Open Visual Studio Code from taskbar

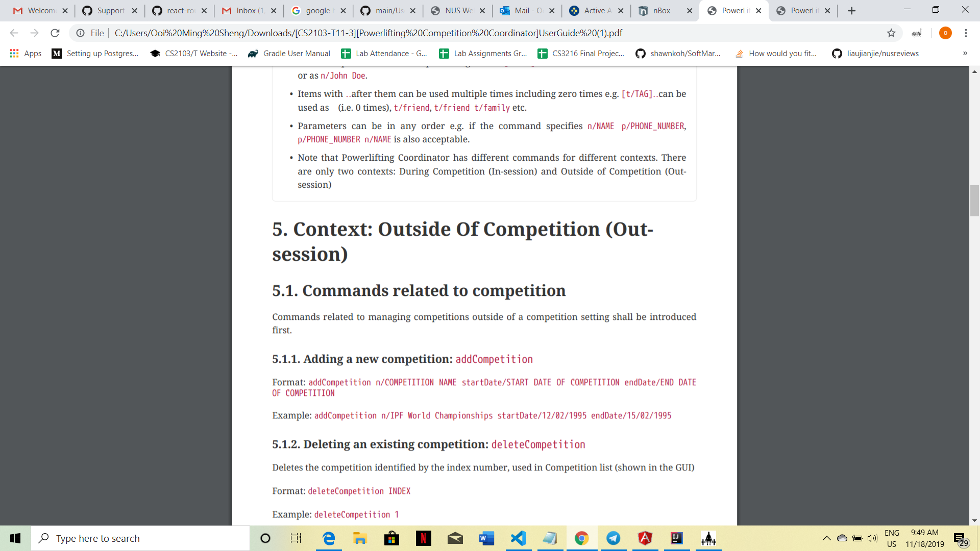518,538
